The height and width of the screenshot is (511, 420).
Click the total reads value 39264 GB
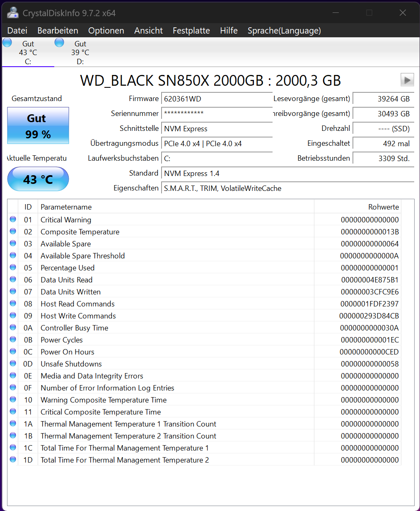(x=383, y=99)
